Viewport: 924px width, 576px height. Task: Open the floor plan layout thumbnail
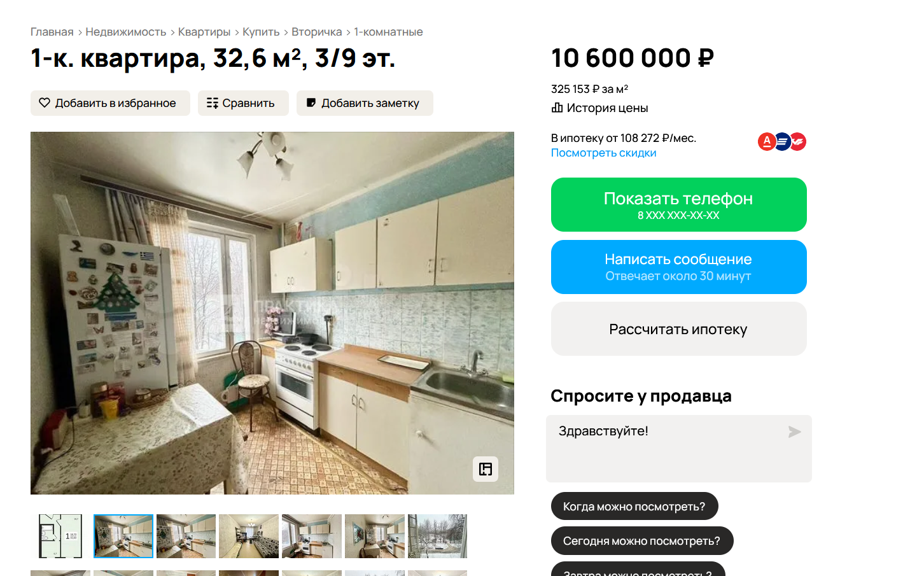pyautogui.click(x=60, y=536)
